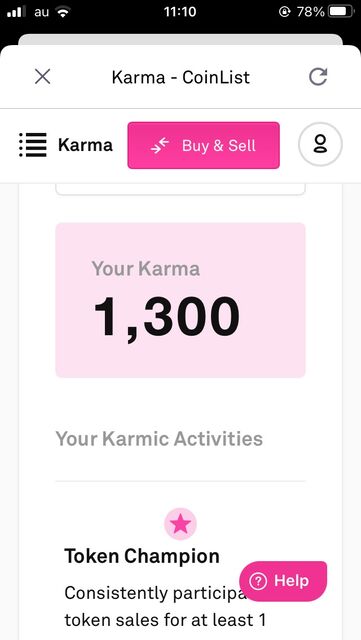Select the Karma page title label
Screen dimensions: 361x640
(x=85, y=145)
